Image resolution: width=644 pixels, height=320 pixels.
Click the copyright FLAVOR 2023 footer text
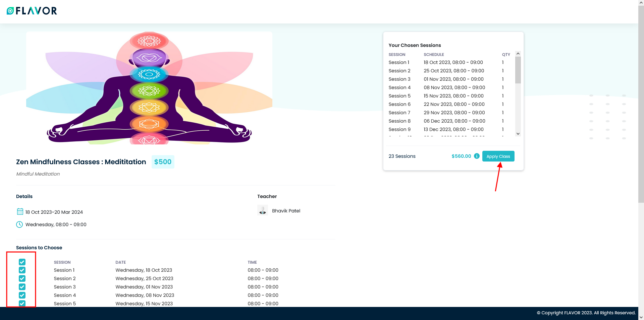[586, 313]
